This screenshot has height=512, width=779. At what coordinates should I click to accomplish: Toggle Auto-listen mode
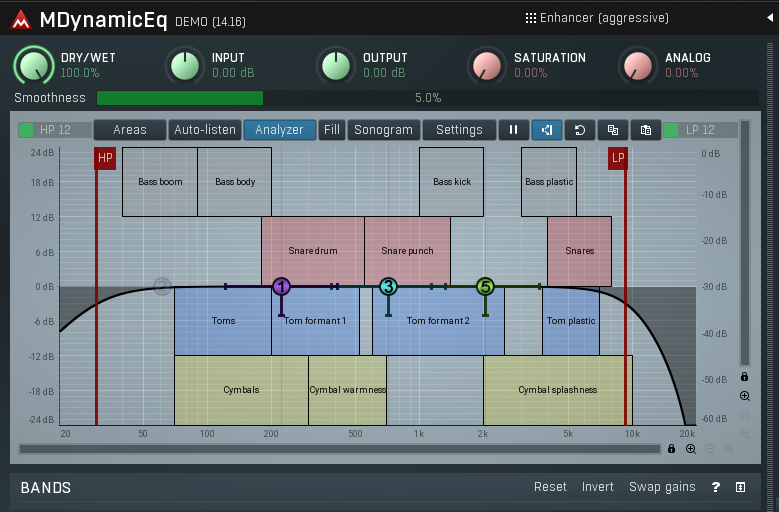(x=205, y=130)
